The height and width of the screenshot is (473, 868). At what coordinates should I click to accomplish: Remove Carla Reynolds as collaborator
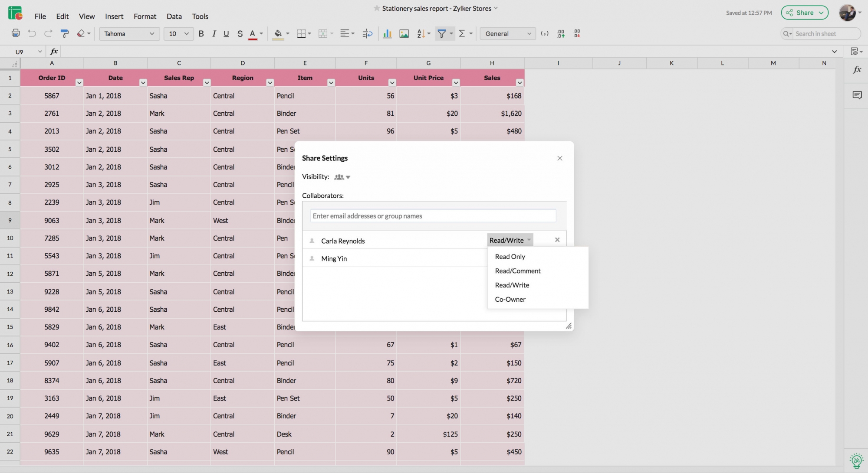[x=557, y=239]
